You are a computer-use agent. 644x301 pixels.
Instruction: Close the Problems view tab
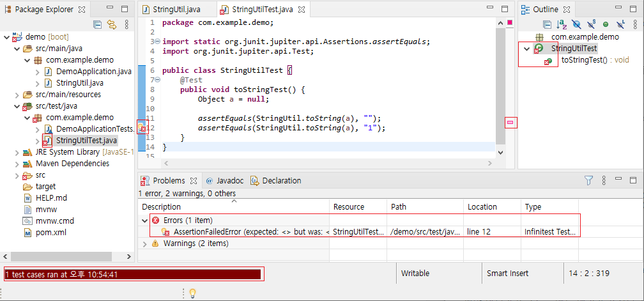194,181
